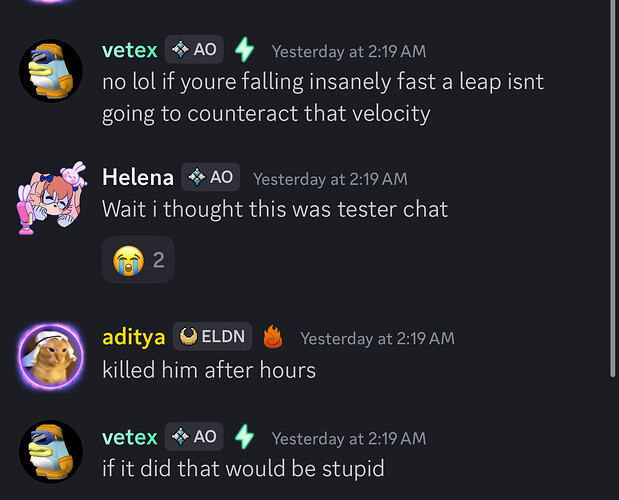Click vetex username on the "would be stupid" message
619x500 pixels.
point(130,437)
